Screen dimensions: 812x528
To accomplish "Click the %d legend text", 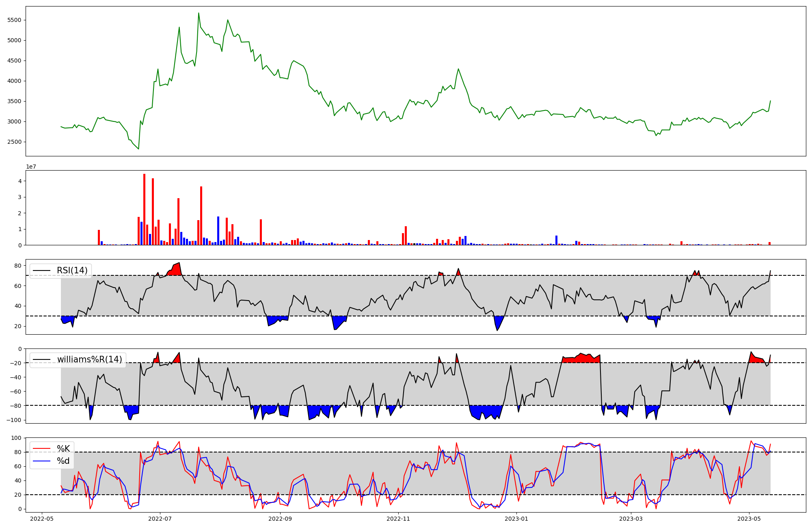I will click(x=63, y=461).
